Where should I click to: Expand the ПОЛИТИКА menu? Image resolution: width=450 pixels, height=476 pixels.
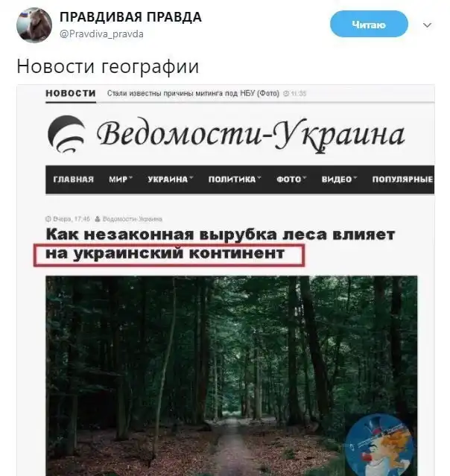(x=235, y=180)
